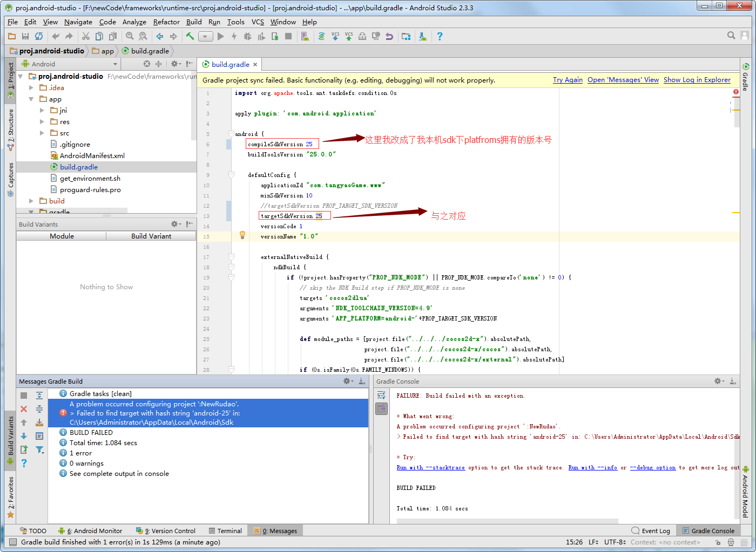Click the Undo arrow in the toolbar
Viewport: 756px width, 552px height.
pyautogui.click(x=56, y=36)
